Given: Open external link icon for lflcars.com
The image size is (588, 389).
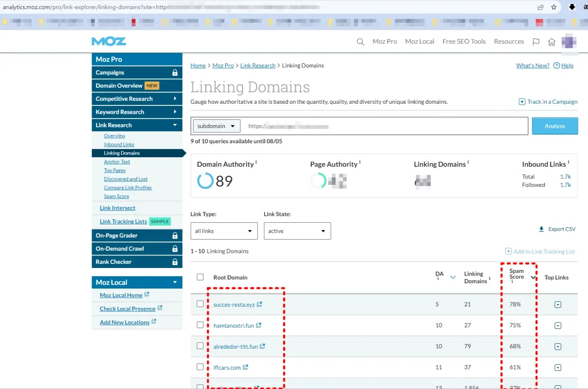Looking at the screenshot, I should [245, 367].
